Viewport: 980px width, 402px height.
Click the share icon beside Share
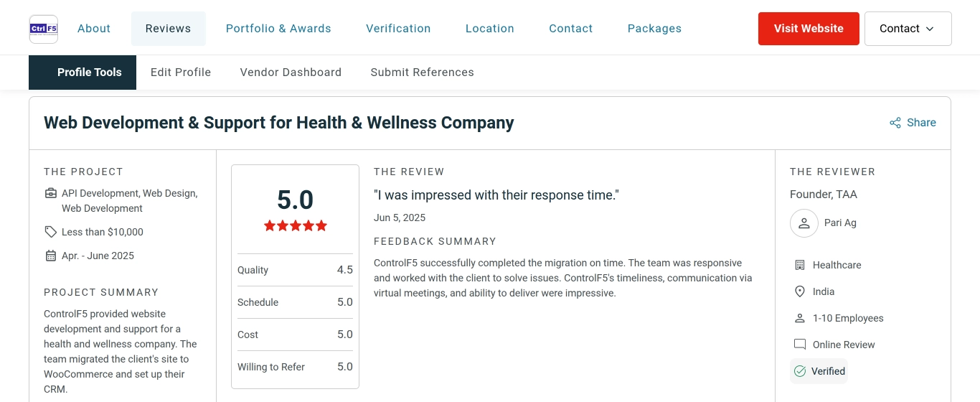[895, 123]
